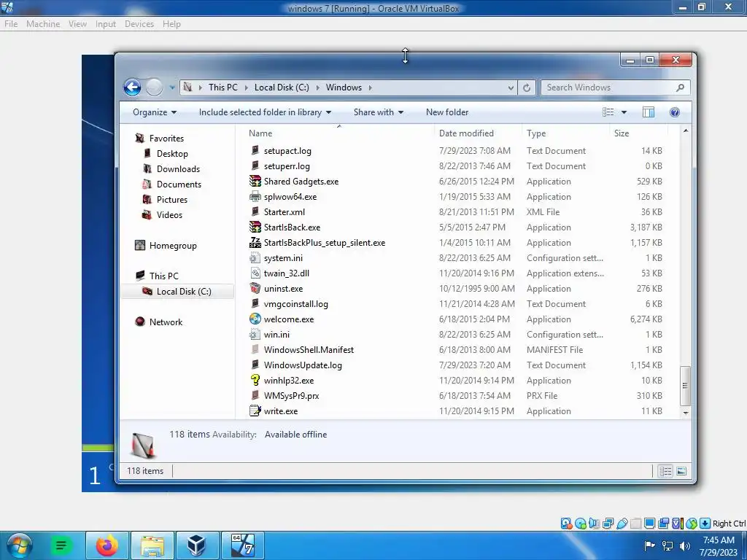Image resolution: width=747 pixels, height=560 pixels.
Task: Expand the chevron after This PC breadcrumb
Action: [247, 87]
